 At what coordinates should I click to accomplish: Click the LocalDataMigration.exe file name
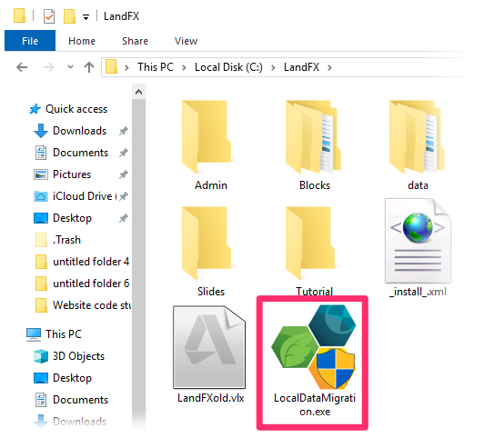pos(315,404)
